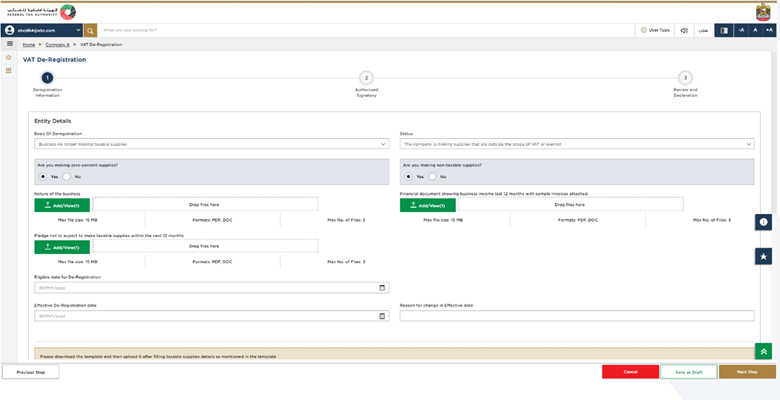Go to step 2 Authorized Signatory

366,78
